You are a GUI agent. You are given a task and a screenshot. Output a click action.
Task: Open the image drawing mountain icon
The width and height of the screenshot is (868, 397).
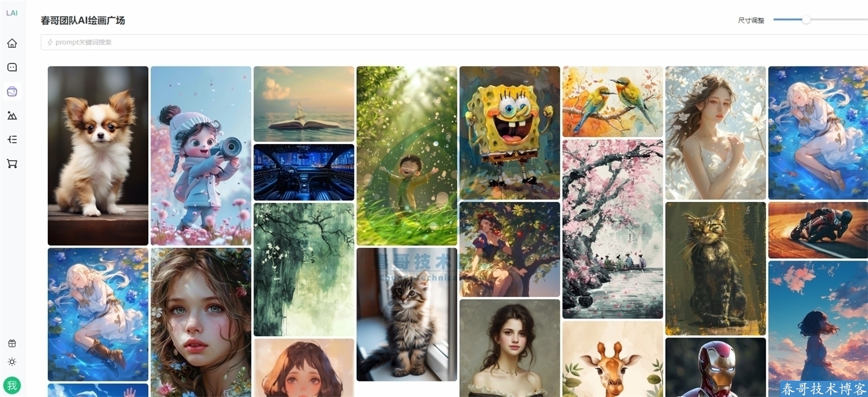12,115
